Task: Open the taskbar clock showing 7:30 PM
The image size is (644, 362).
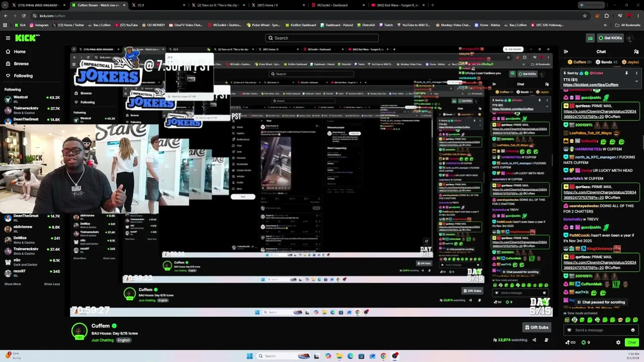Action: (x=633, y=356)
